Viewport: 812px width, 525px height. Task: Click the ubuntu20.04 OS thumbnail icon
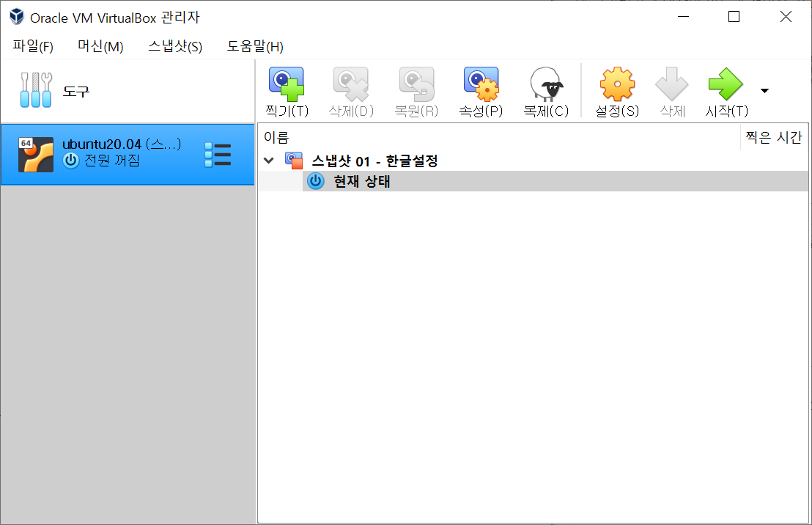(36, 155)
